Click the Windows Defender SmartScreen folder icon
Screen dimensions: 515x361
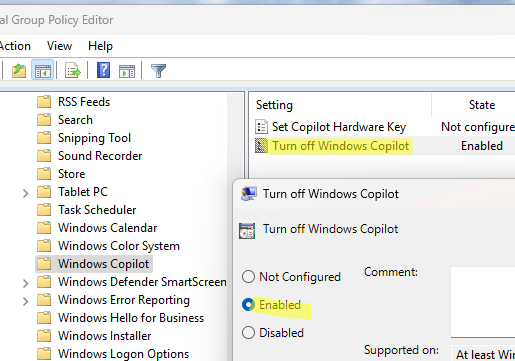click(x=44, y=282)
